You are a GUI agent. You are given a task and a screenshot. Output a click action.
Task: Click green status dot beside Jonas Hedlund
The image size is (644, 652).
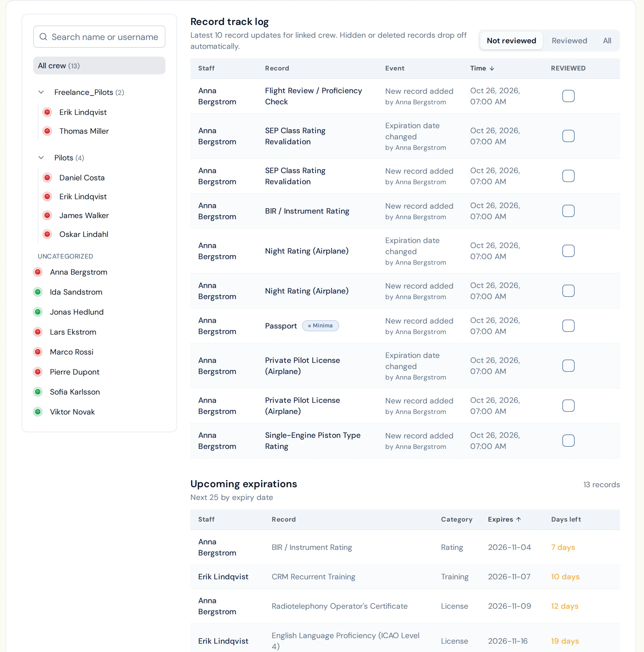38,312
